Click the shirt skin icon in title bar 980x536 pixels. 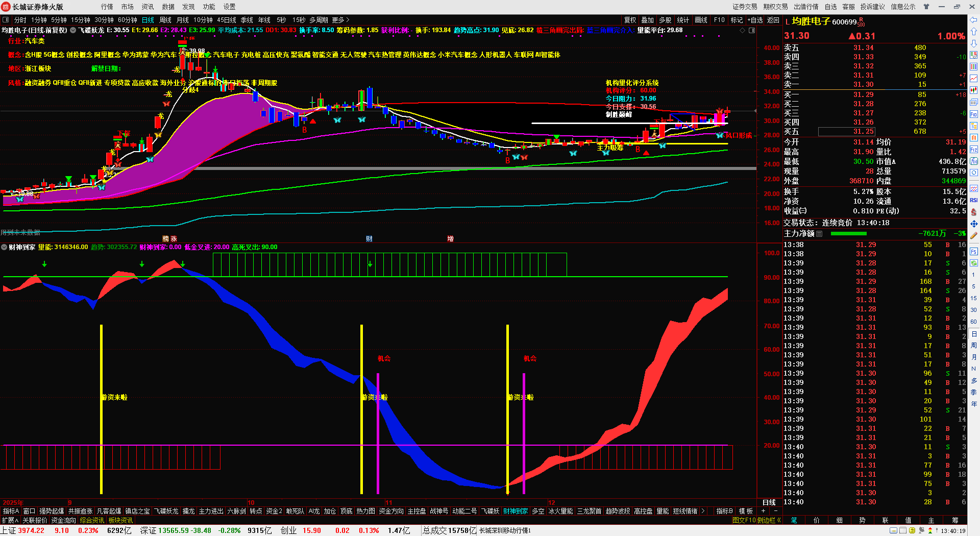tap(926, 7)
